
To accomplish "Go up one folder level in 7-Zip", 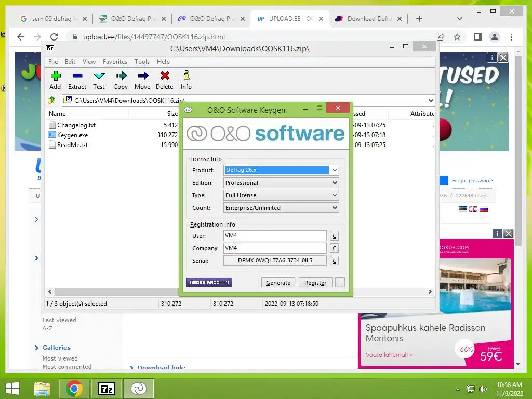I will tap(51, 100).
